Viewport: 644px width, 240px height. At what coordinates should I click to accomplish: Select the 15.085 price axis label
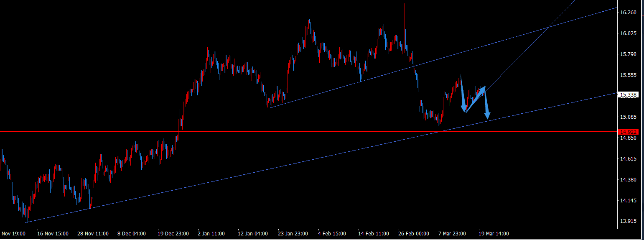click(629, 117)
